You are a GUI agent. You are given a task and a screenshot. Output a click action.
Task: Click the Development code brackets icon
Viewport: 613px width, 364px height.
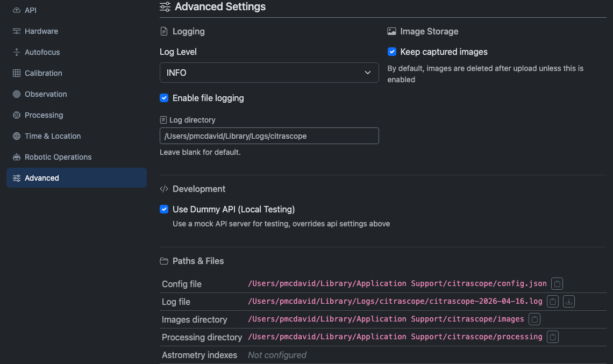pyautogui.click(x=164, y=189)
